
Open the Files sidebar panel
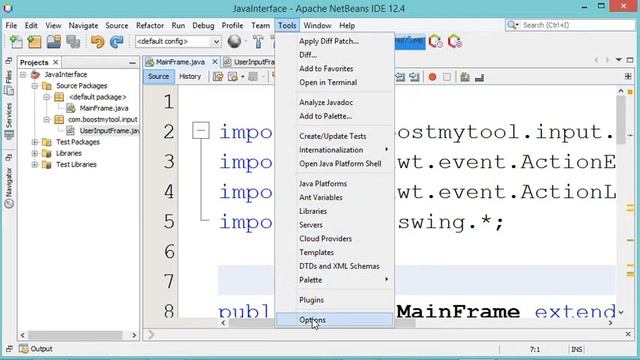tap(9, 83)
